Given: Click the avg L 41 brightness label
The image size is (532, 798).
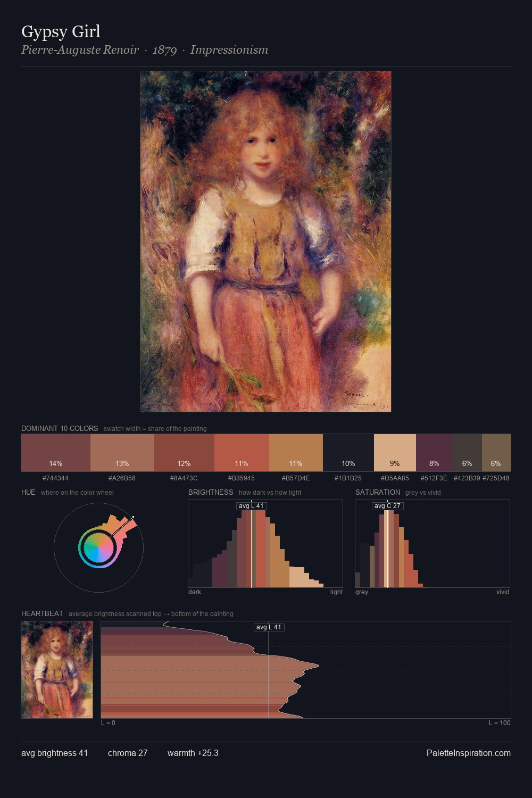Looking at the screenshot, I should tap(252, 506).
